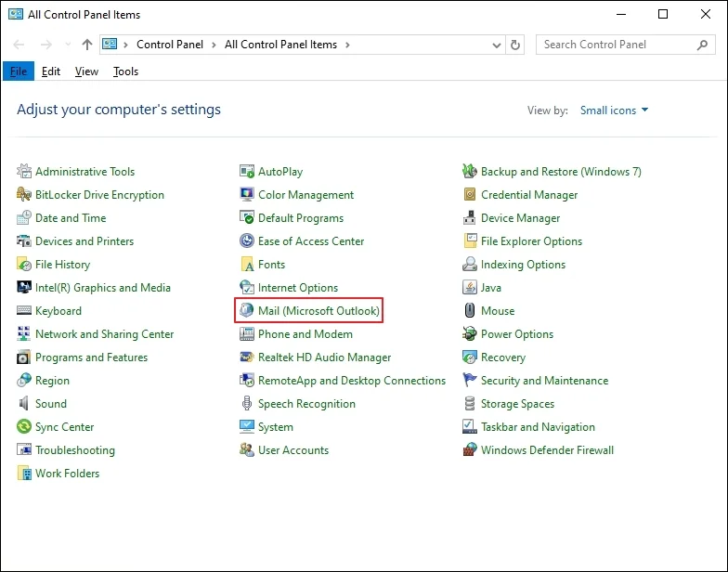Screen dimensions: 728x572
Task: Click the Network and Sharing Center icon
Action: click(x=24, y=334)
